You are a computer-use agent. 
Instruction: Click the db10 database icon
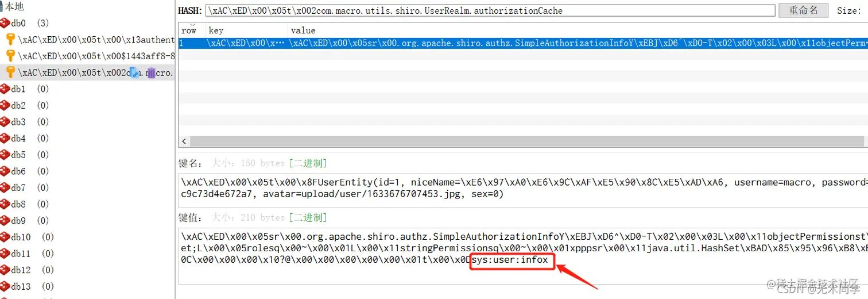pos(5,237)
